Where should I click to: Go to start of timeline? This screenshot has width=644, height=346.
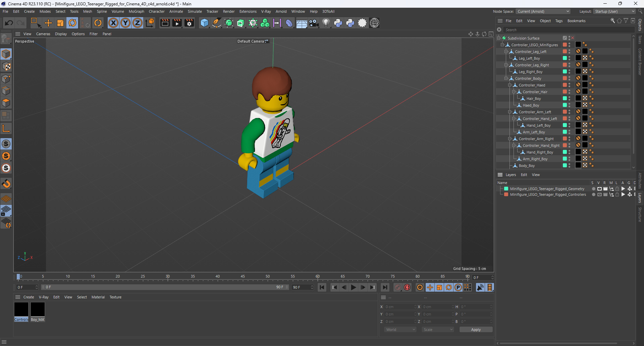(322, 287)
